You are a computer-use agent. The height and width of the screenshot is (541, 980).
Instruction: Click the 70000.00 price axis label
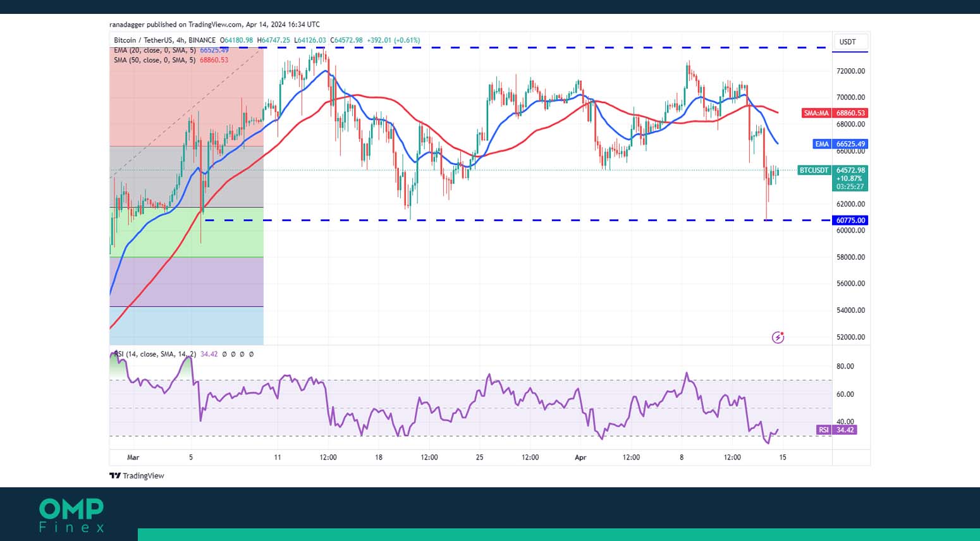point(850,97)
